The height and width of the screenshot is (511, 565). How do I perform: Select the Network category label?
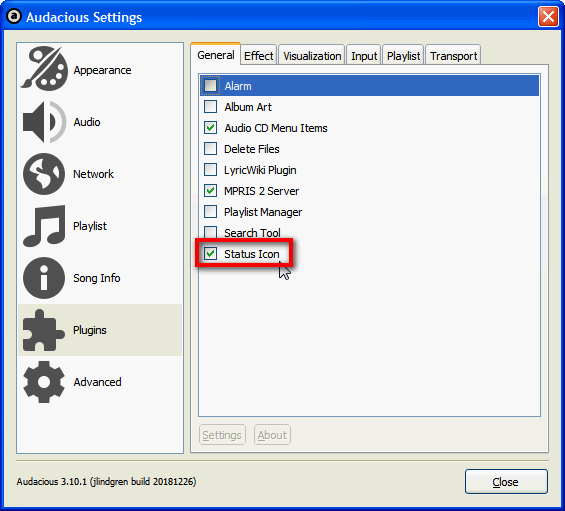coord(93,174)
